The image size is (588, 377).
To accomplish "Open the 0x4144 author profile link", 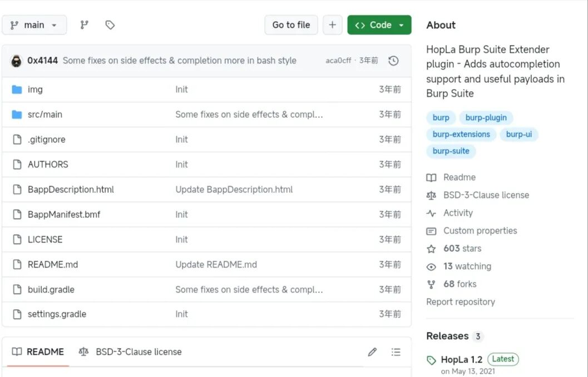I will [42, 61].
